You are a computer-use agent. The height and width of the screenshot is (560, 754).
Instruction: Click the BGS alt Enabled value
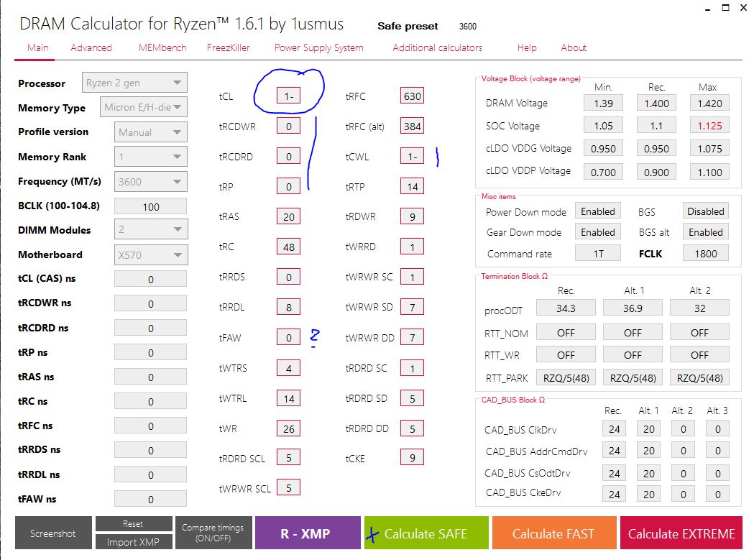point(705,232)
